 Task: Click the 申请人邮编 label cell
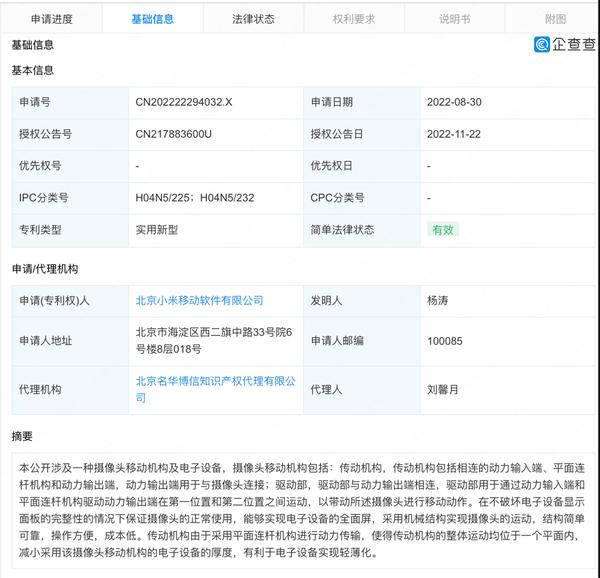[362, 341]
